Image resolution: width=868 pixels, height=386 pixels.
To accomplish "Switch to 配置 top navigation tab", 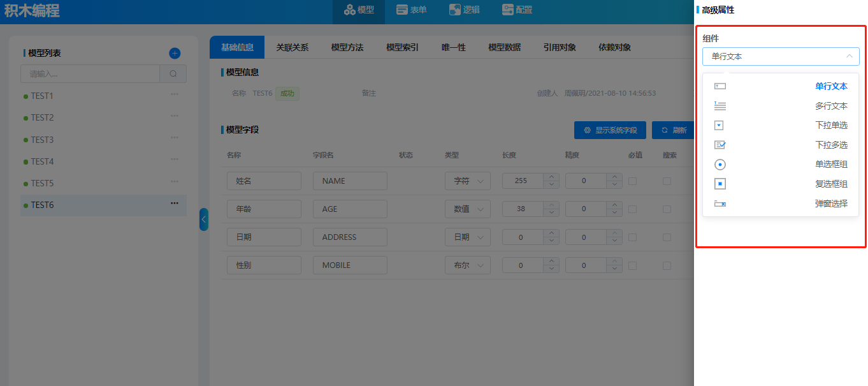I will tap(517, 10).
